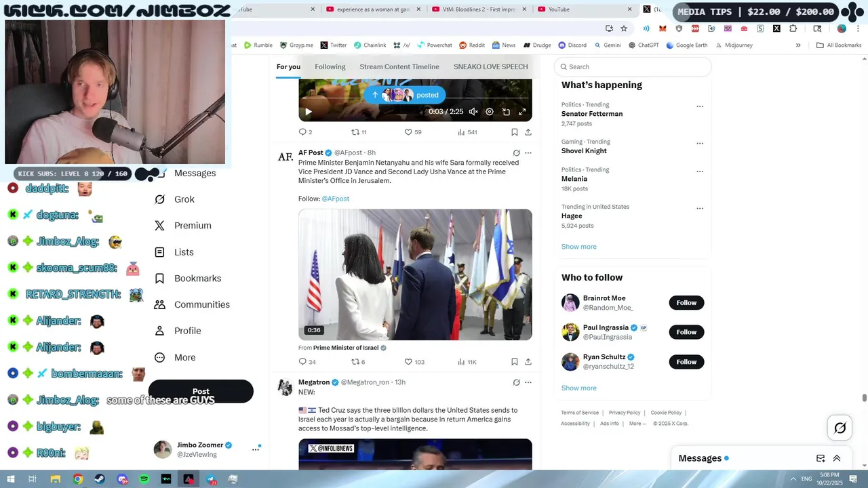868x488 pixels.
Task: Switch to the Following tab
Action: coord(330,66)
